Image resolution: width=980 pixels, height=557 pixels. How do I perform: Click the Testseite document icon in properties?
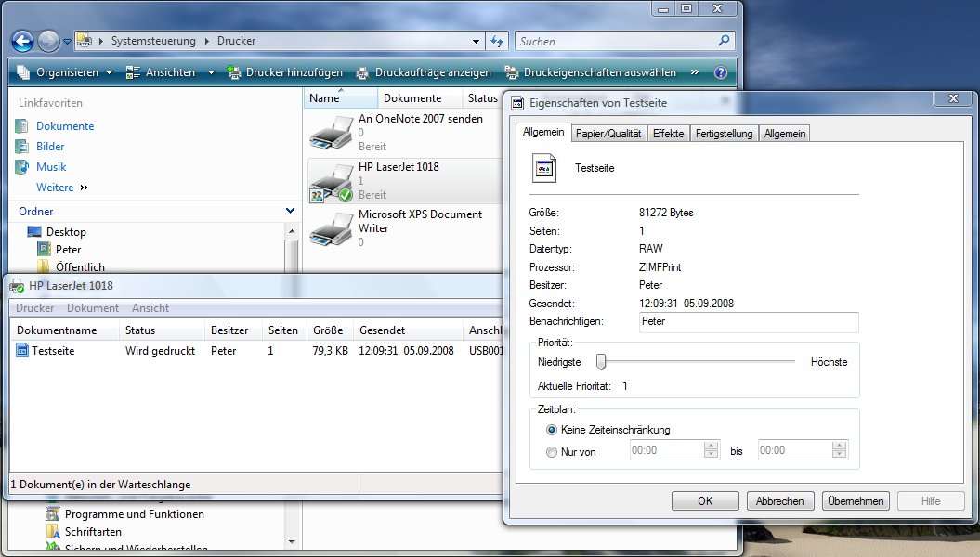point(543,168)
